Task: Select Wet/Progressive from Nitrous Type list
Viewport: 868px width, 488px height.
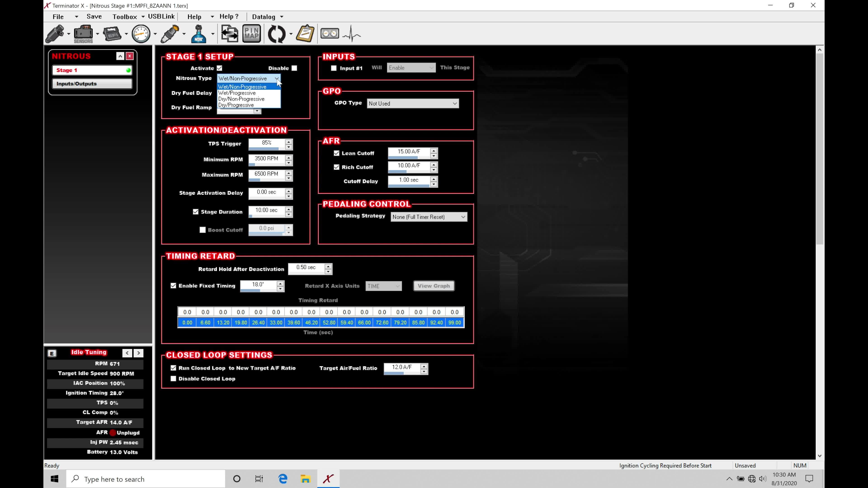Action: tap(249, 93)
